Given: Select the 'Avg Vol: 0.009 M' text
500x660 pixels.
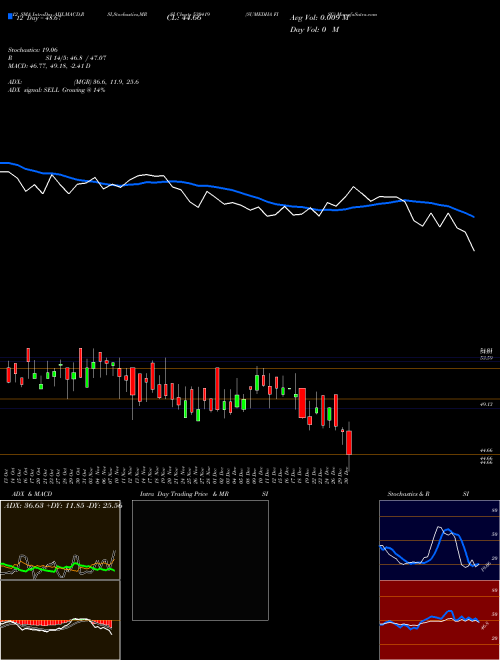Looking at the screenshot, I should 319,18.
